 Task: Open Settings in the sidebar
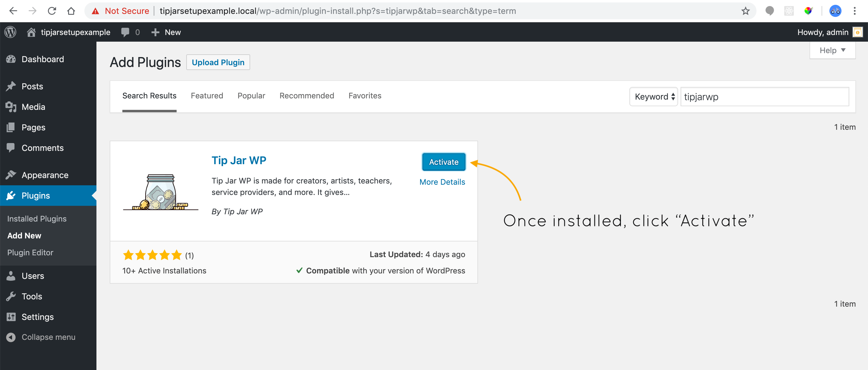pyautogui.click(x=48, y=317)
